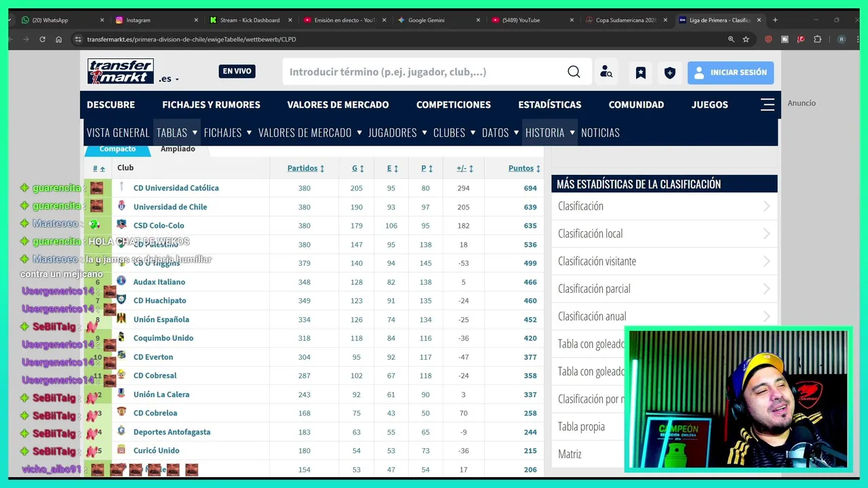Screen dimensions: 868x488
Task: Click CD Huachipato club crest
Action: pos(121,300)
